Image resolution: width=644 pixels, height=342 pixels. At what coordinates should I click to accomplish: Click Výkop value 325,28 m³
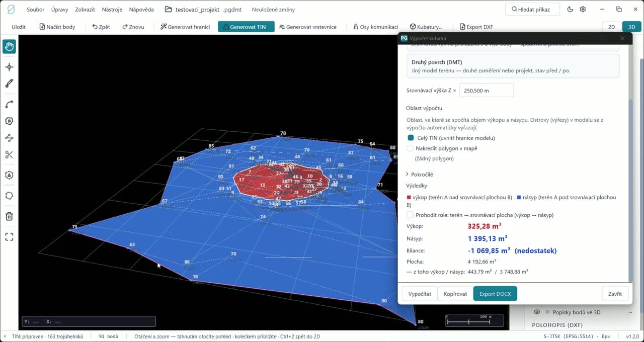[485, 226]
